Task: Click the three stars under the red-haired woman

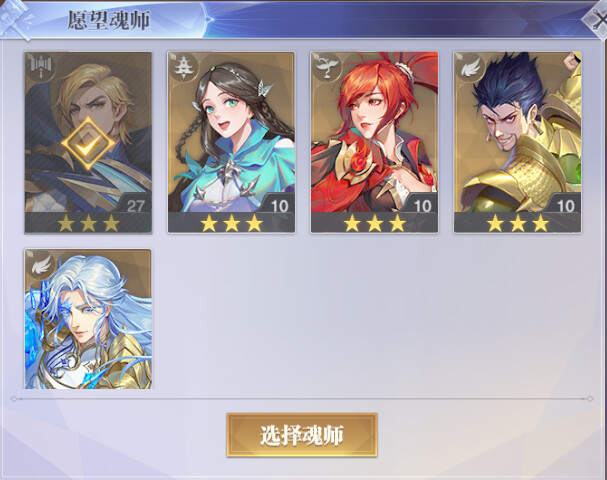Action: (374, 223)
